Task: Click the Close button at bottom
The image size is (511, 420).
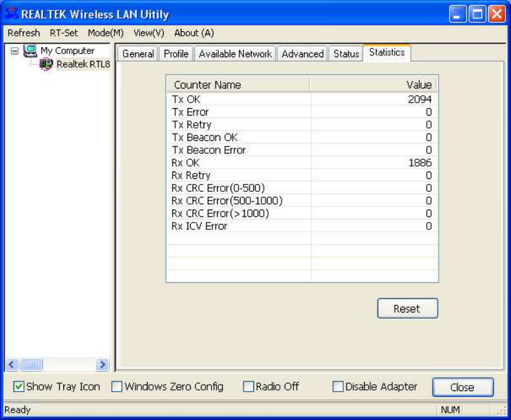Action: tap(462, 387)
